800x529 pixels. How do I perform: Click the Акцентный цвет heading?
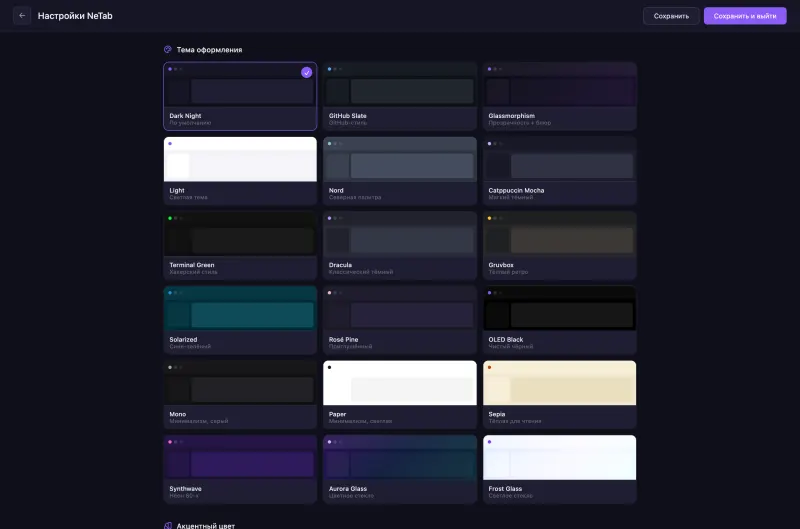[x=206, y=525]
